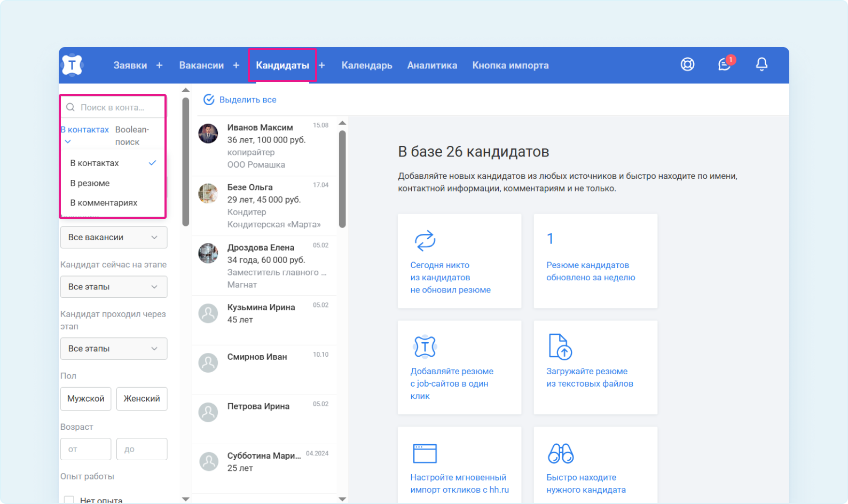Switch to the Календарь tab
Image resolution: width=848 pixels, height=504 pixels.
[367, 65]
